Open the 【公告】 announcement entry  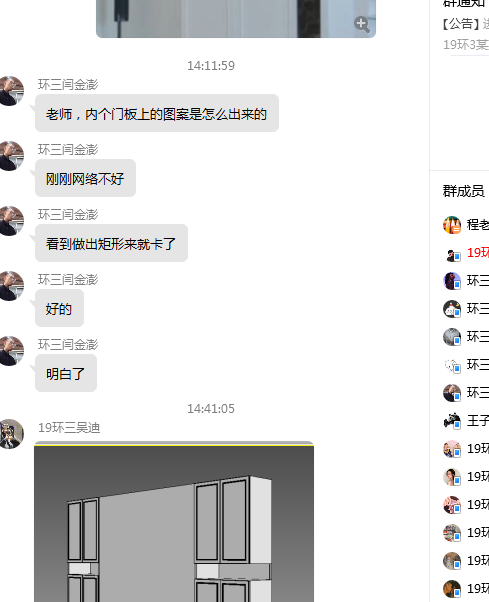pyautogui.click(x=466, y=24)
